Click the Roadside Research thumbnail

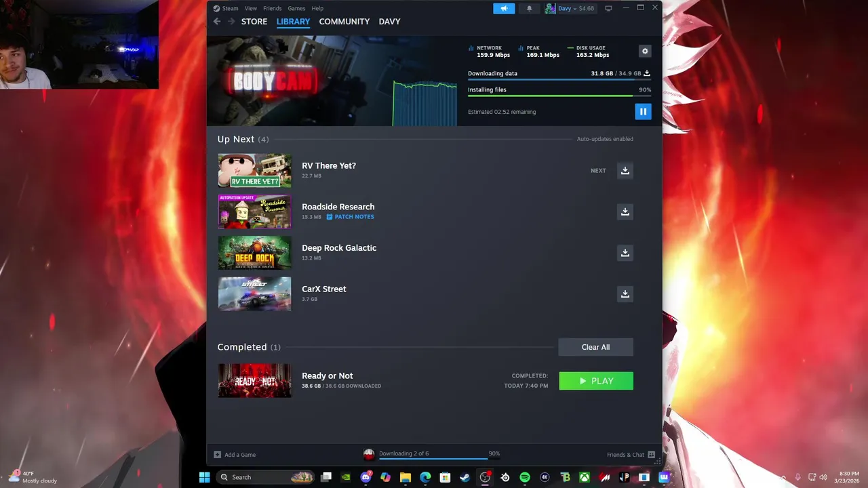(254, 211)
